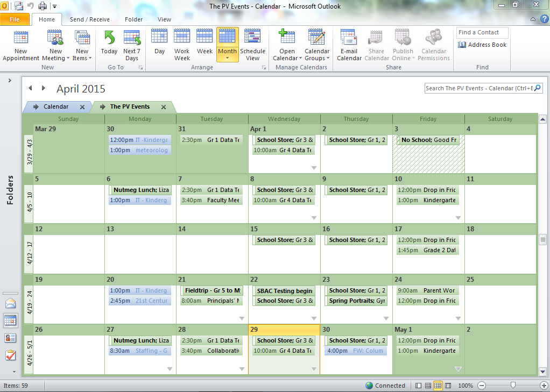The image size is (550, 392).
Task: Close the Calendar tab
Action: [x=82, y=107]
